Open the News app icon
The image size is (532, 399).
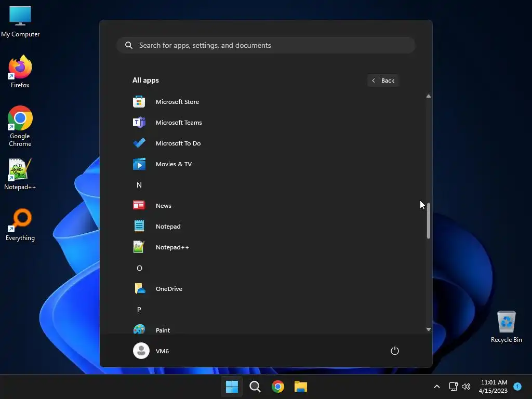tap(139, 205)
